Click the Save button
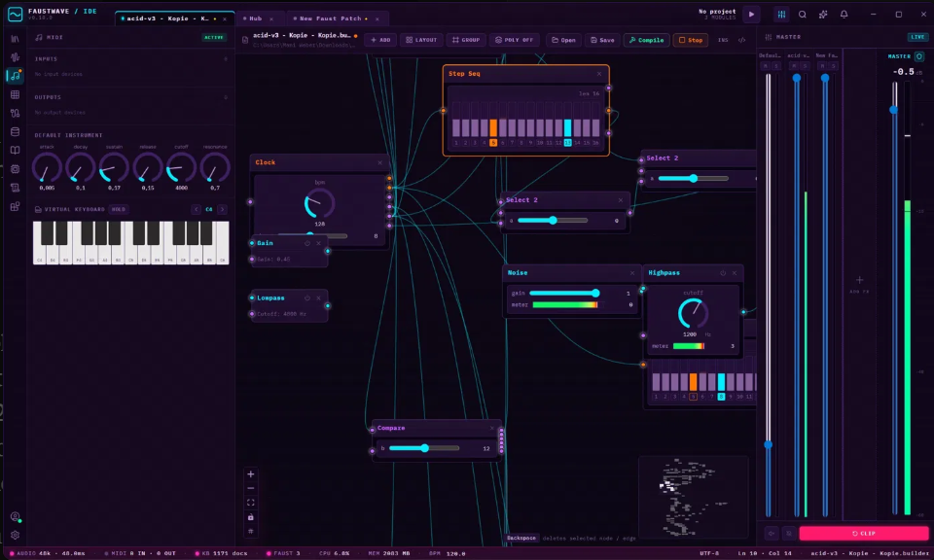Viewport: 934px width, 560px height. click(x=602, y=40)
